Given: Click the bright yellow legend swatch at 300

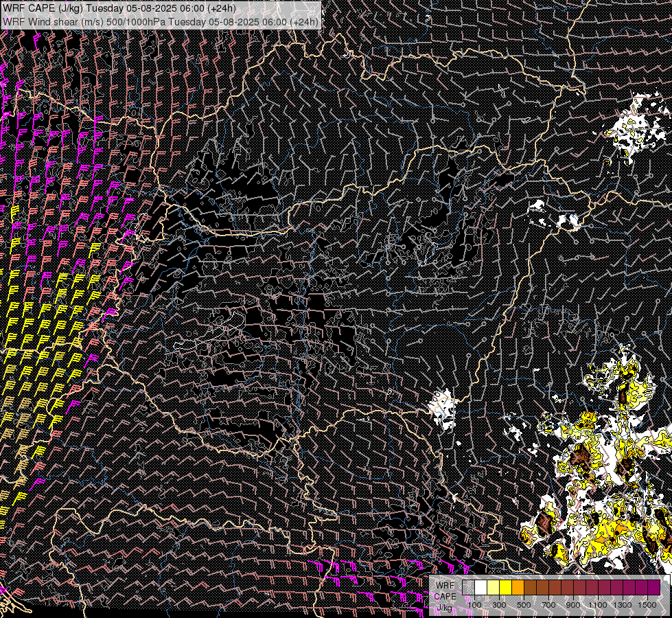Looking at the screenshot, I should coord(505,587).
